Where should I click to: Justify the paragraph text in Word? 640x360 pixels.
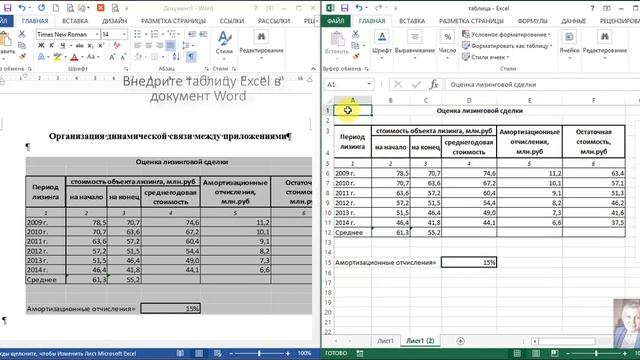click(171, 46)
